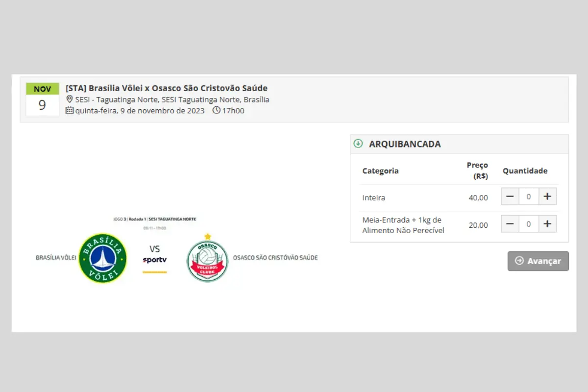588x392 pixels.
Task: Increase the Inteira ticket quantity
Action: coord(547,196)
